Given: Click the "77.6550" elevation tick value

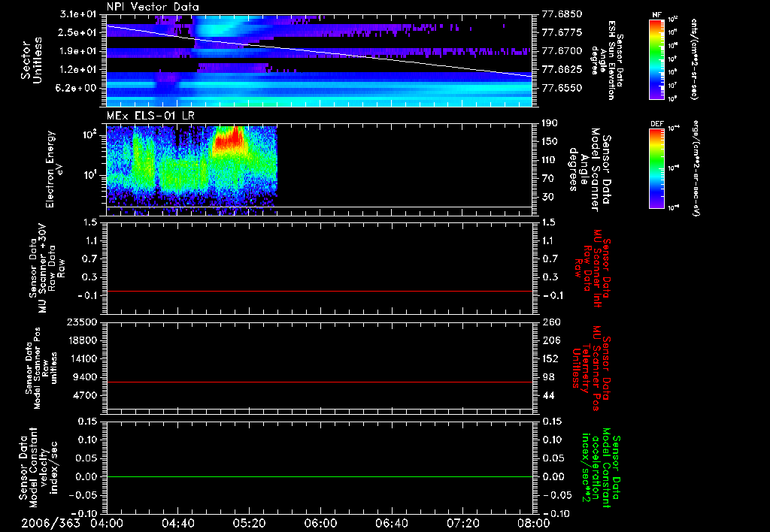Looking at the screenshot, I should click(562, 88).
